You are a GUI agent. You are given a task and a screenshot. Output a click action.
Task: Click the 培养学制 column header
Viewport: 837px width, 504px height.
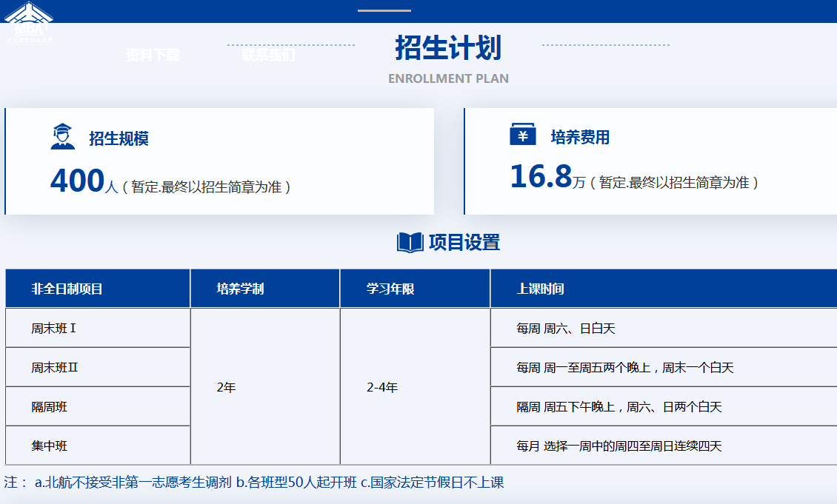[x=240, y=289]
